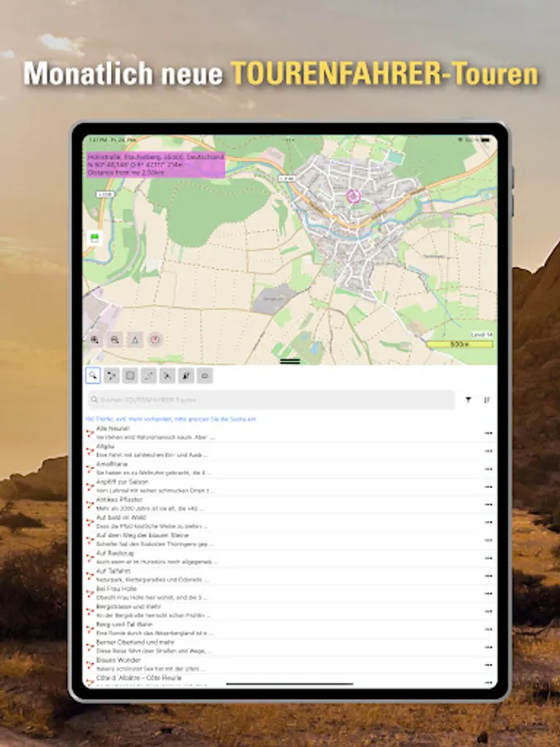
Task: Tap the route icon beside Auf Talfahrt
Action: 90,575
